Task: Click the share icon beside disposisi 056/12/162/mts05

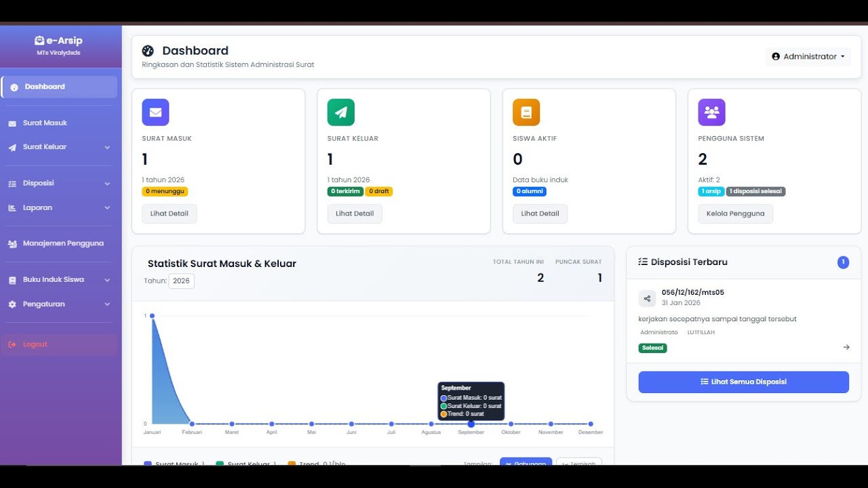Action: [647, 299]
